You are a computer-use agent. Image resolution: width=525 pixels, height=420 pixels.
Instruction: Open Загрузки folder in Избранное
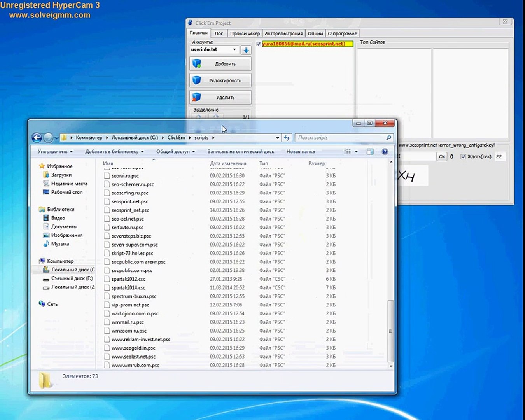[61, 175]
